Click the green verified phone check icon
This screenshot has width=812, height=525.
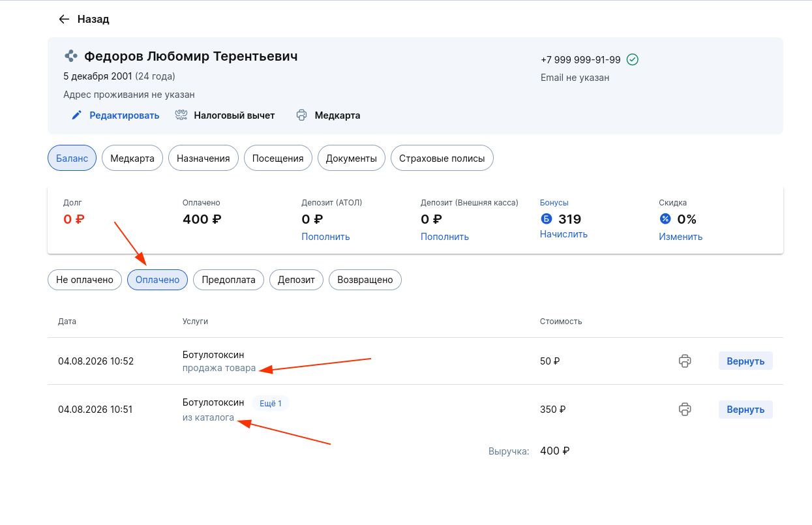[x=632, y=59]
